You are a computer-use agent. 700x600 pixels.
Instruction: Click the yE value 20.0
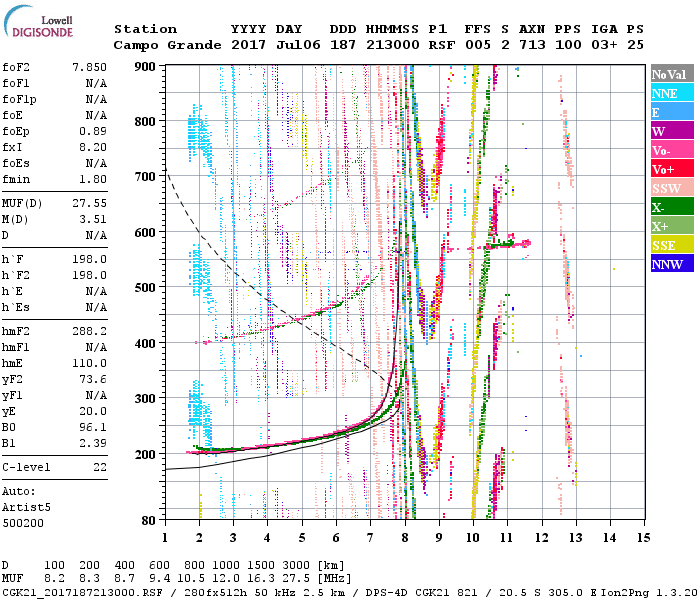(93, 412)
